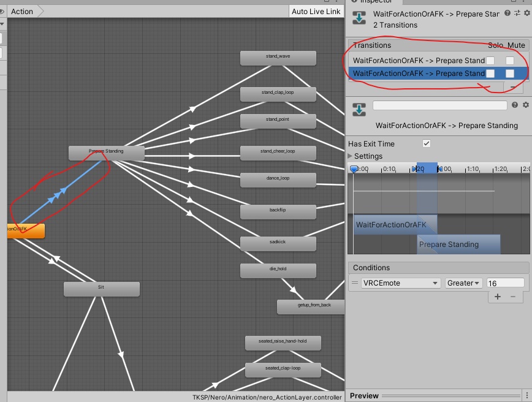Open the transition help icon in the Inspector header
This screenshot has height=402, width=532.
point(507,13)
